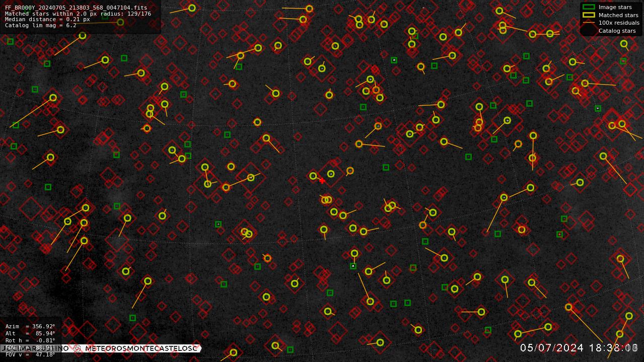The image size is (644, 362).
Task: Click the Rot h = -0.81° readout
Action: coord(30,340)
